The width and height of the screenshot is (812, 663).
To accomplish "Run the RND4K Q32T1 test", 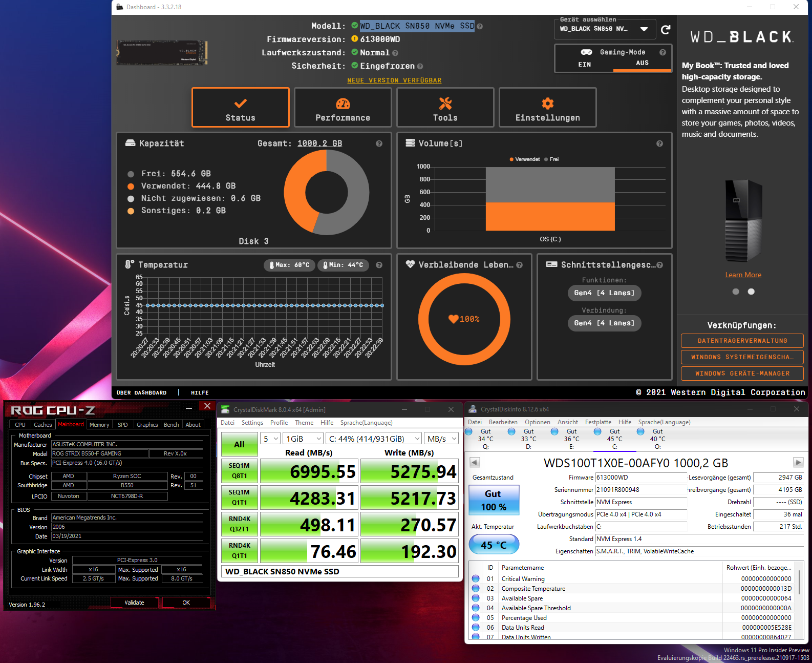I will (x=239, y=524).
